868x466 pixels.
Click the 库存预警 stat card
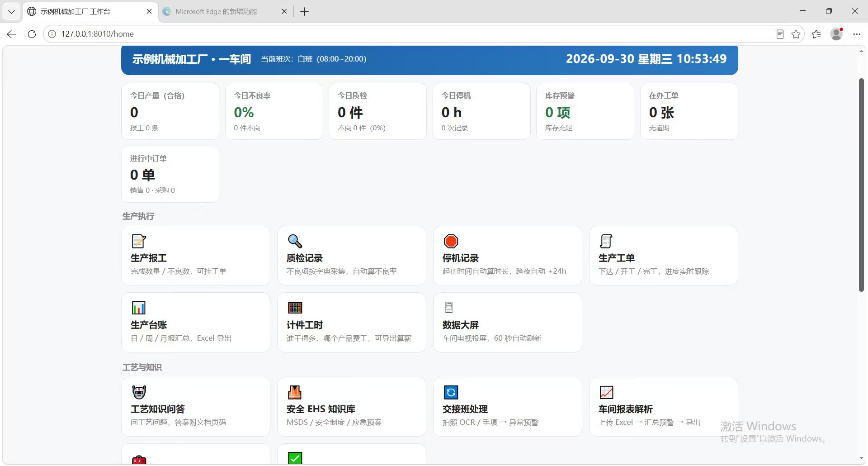[585, 111]
